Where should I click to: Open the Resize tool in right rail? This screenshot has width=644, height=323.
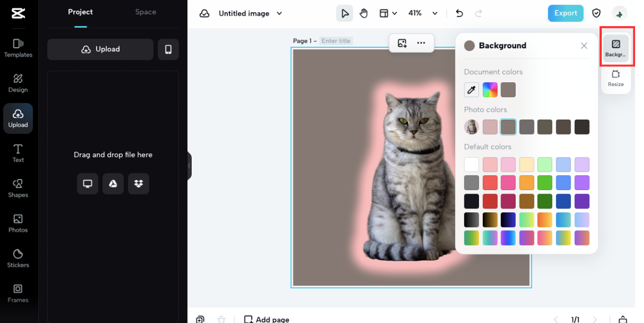pos(616,78)
